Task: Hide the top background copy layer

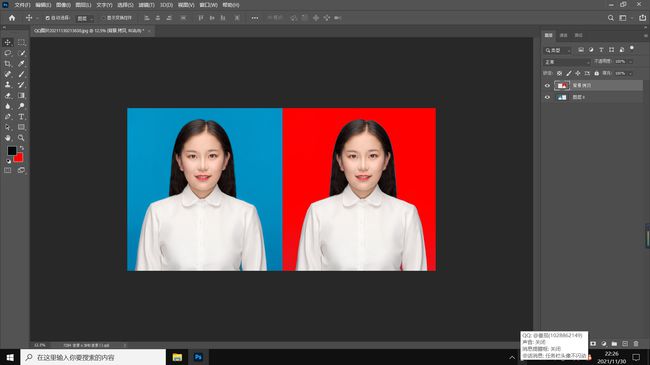Action: [547, 85]
